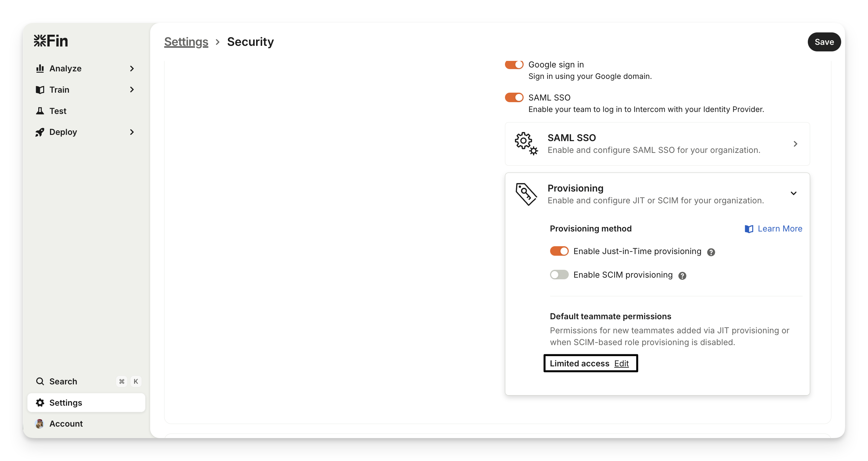This screenshot has width=868, height=461.
Task: Click the Provisioning key tag icon
Action: pyautogui.click(x=526, y=194)
